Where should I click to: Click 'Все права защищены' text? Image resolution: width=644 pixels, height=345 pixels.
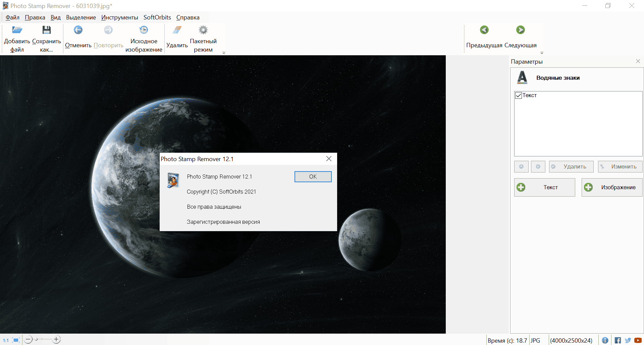[x=214, y=207]
